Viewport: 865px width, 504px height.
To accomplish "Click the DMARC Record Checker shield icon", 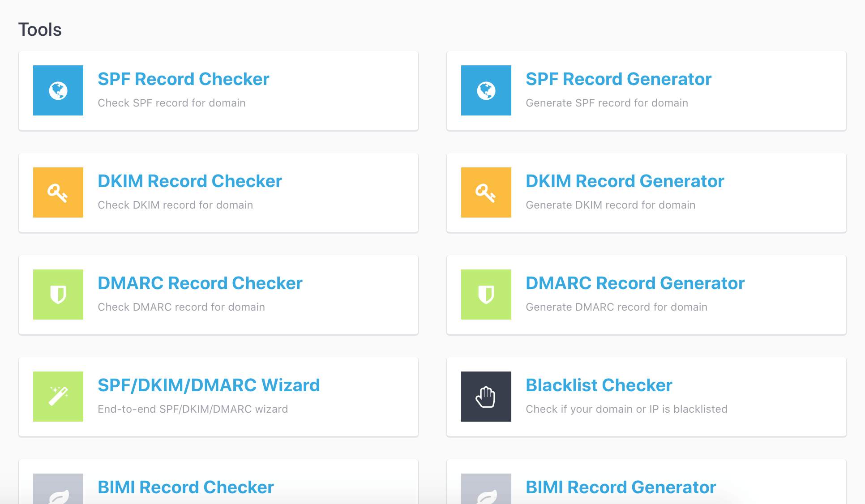I will pos(58,295).
